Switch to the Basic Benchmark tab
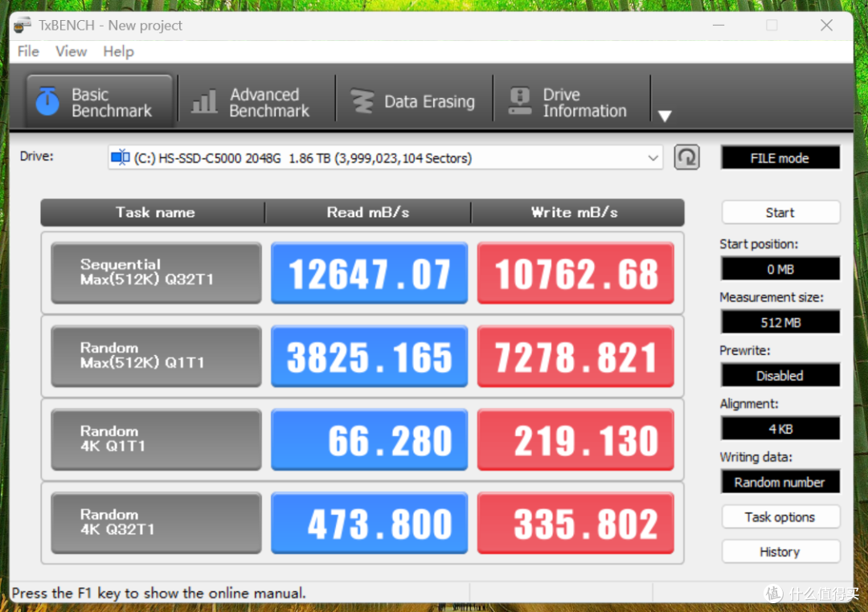The height and width of the screenshot is (612, 868). click(x=100, y=102)
